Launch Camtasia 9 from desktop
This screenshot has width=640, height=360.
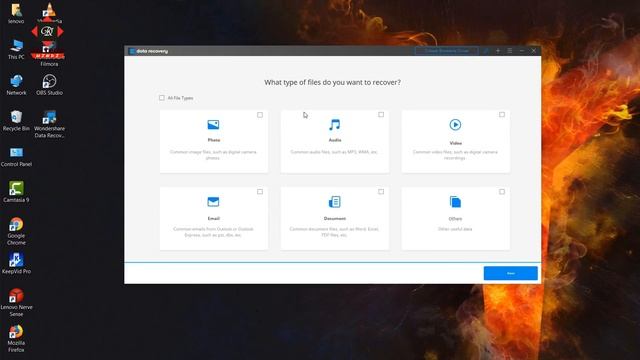(16, 189)
